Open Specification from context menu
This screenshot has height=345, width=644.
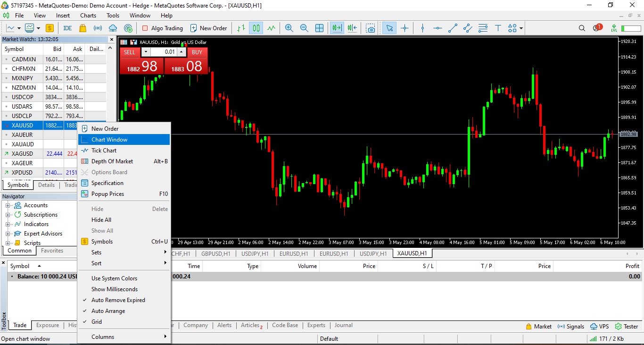point(124,183)
